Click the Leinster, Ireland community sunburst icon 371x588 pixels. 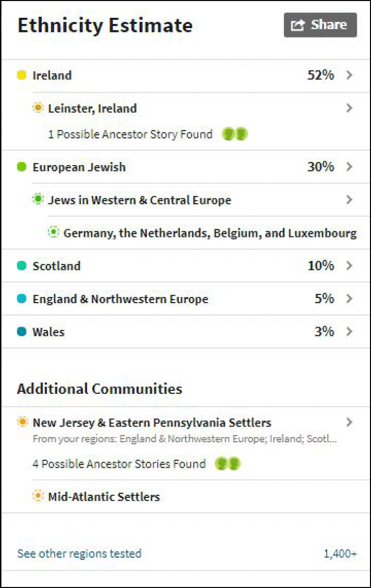(38, 108)
